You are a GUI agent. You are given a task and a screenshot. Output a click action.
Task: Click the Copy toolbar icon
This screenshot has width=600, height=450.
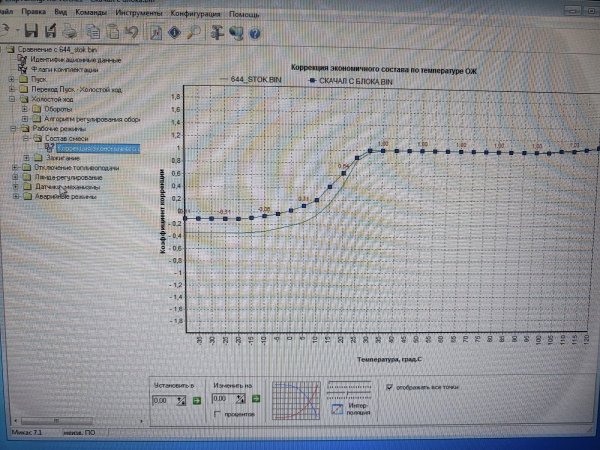(92, 32)
